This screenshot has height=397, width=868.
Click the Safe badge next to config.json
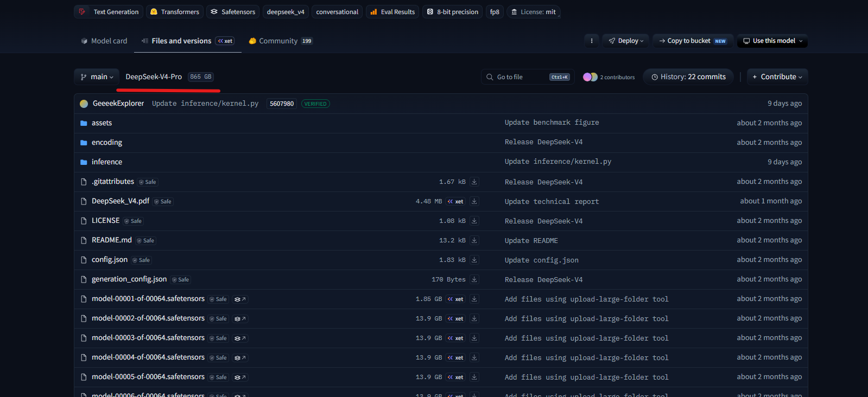[x=141, y=260]
